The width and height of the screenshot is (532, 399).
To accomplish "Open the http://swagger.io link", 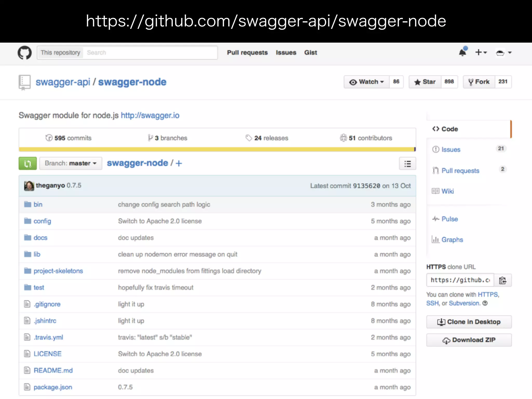I will (x=150, y=115).
